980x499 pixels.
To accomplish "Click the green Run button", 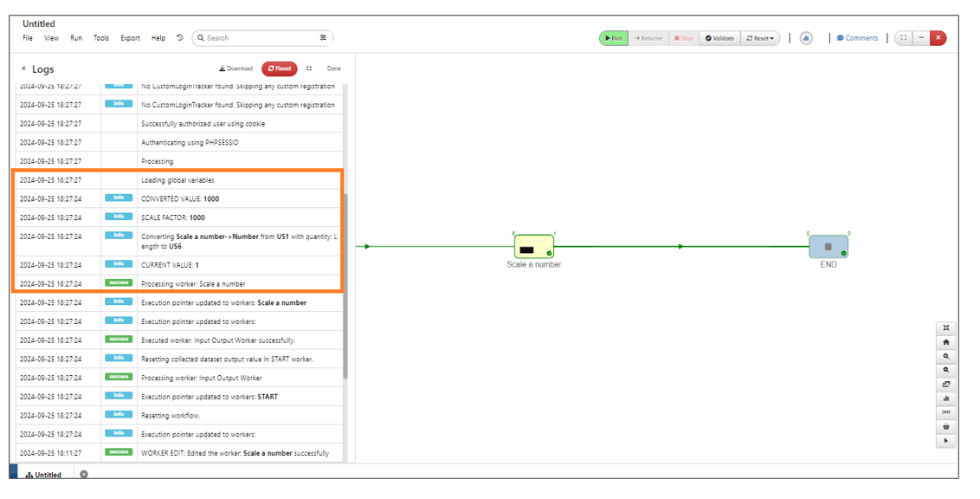I will pos(613,38).
